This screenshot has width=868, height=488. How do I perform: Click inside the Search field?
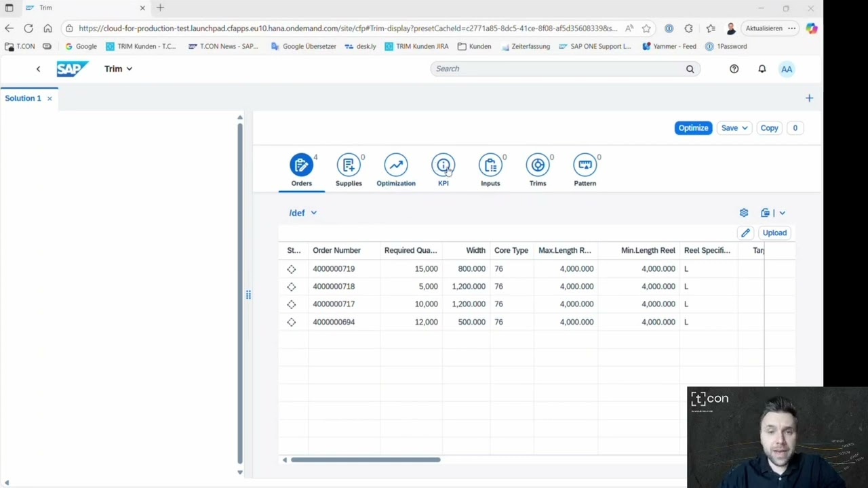click(x=556, y=68)
